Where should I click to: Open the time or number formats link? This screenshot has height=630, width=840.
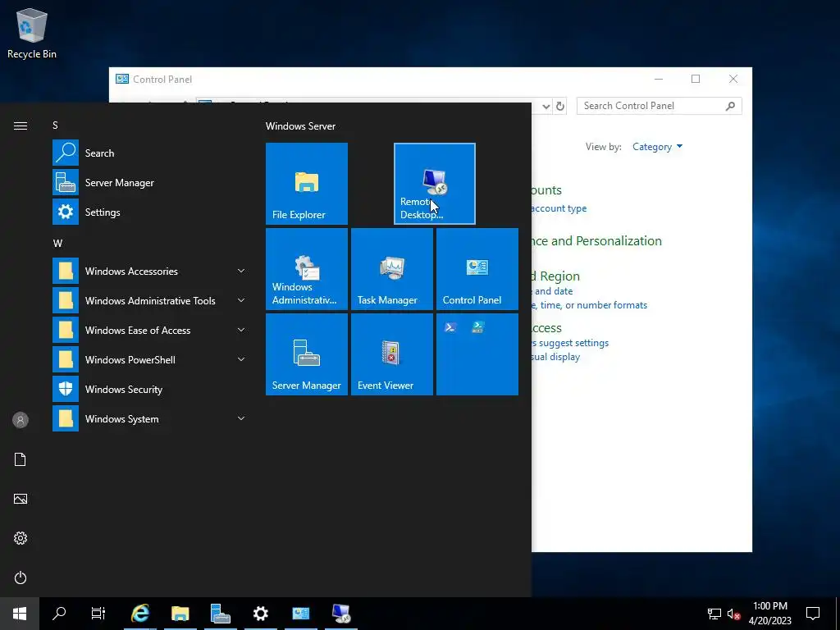[589, 305]
